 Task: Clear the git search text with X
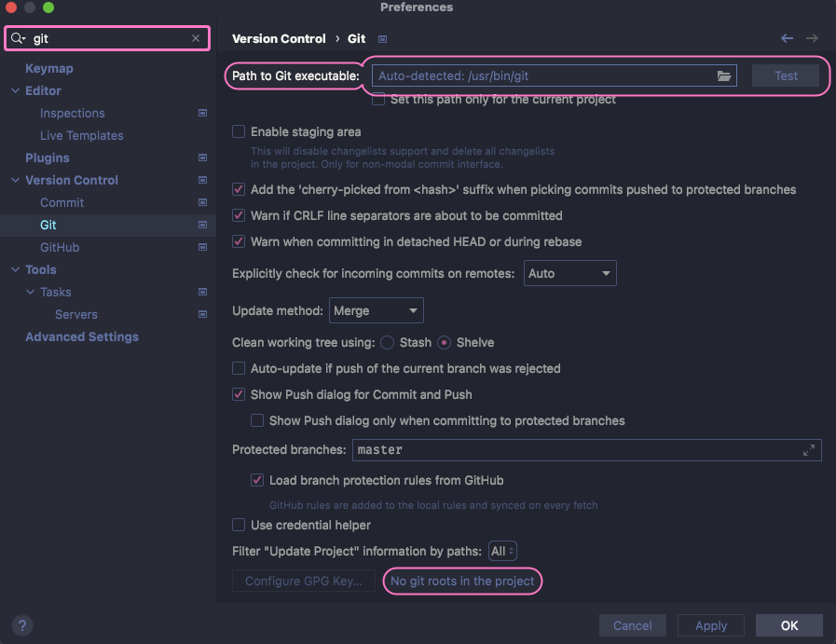(x=196, y=38)
